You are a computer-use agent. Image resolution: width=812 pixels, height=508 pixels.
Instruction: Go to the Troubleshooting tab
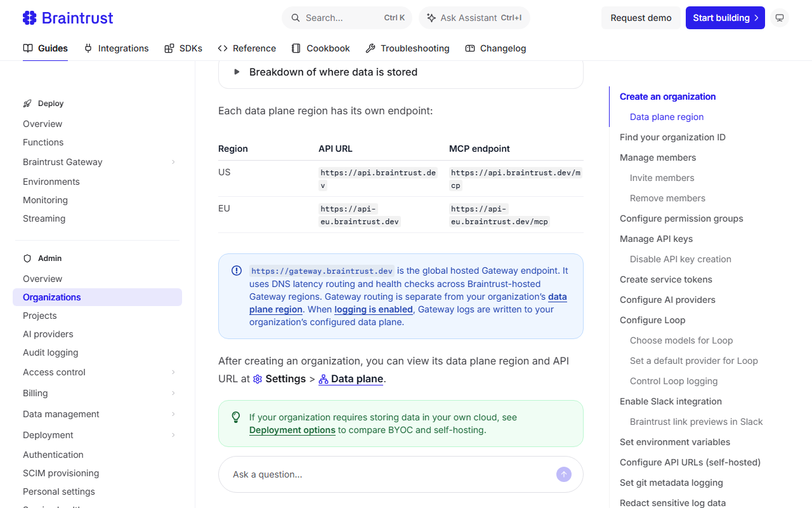[408, 48]
